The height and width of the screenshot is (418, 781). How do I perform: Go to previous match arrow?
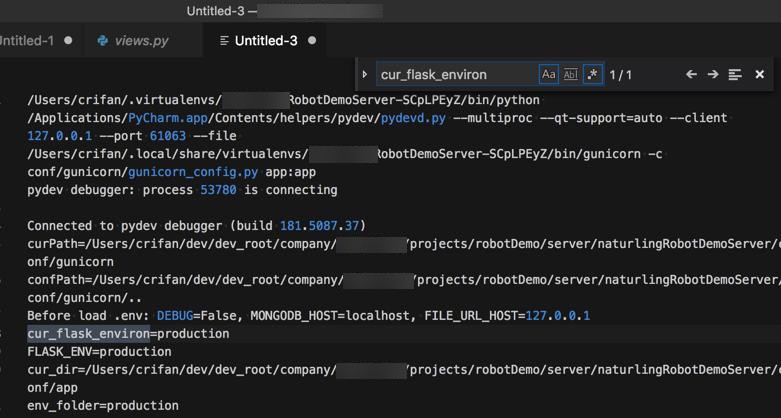691,75
